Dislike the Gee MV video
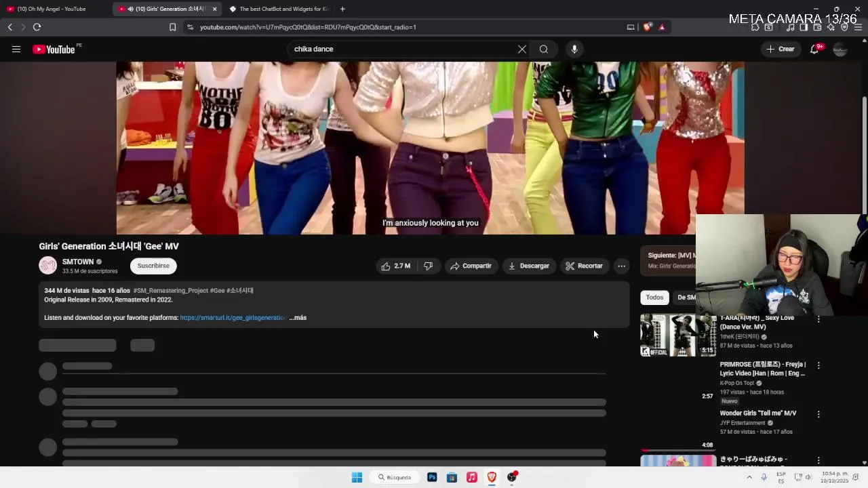Image resolution: width=868 pixels, height=488 pixels. pos(428,266)
